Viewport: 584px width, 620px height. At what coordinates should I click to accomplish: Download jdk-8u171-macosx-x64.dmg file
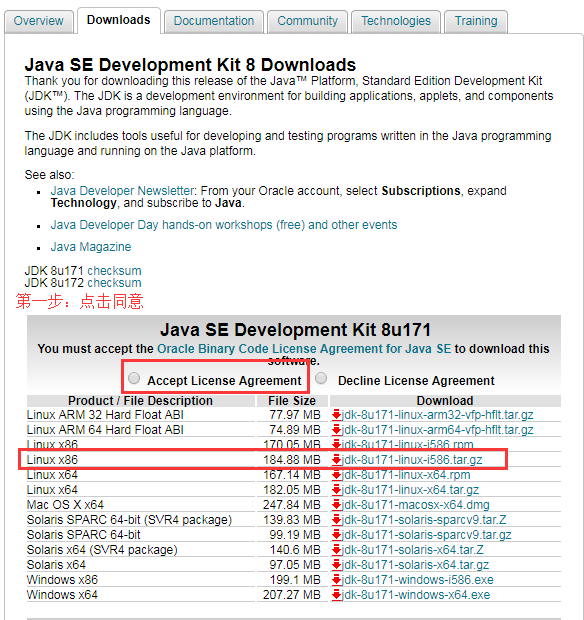(x=416, y=505)
